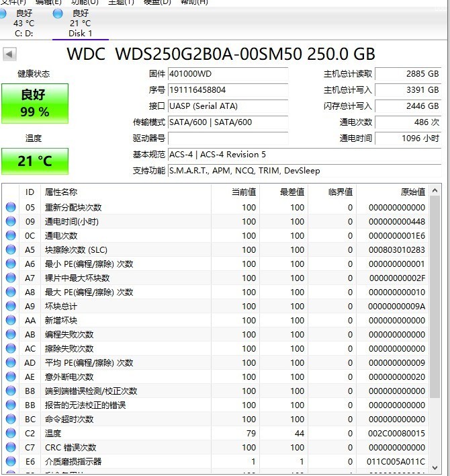Click the 固件 field showing 401000WD

228,74
